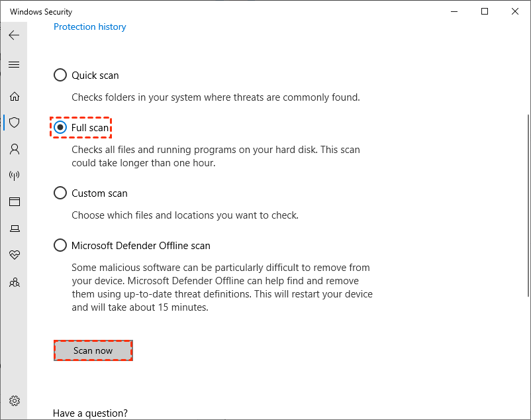Confirm Full scan is selected

[60, 127]
